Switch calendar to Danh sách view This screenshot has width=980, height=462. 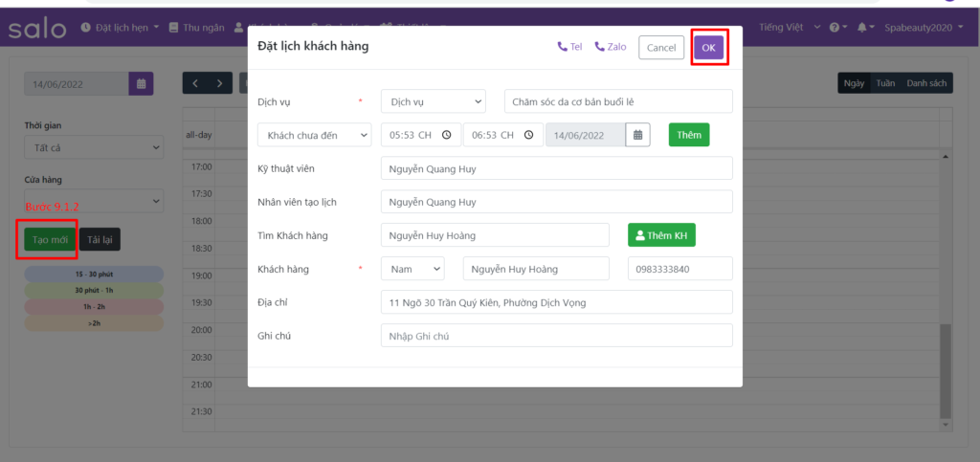pyautogui.click(x=926, y=83)
